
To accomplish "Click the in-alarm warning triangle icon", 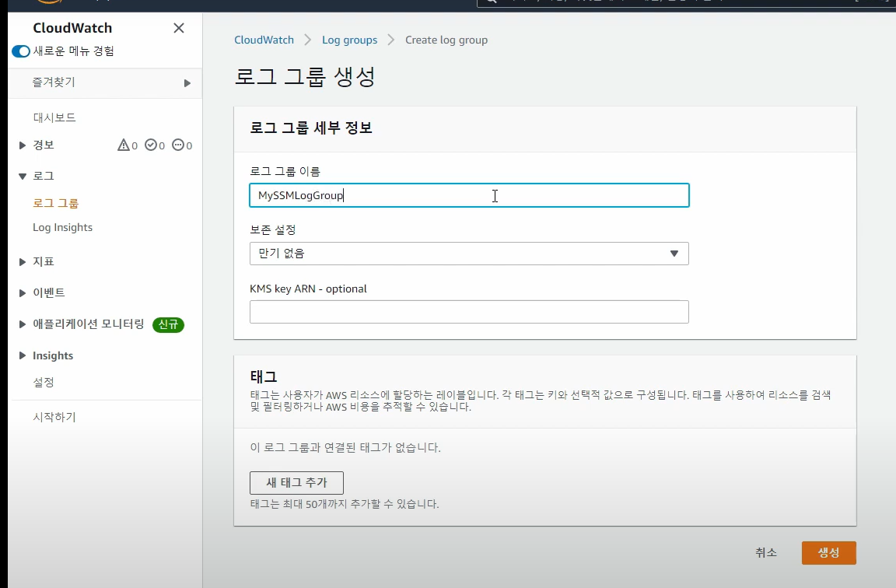I will point(124,145).
